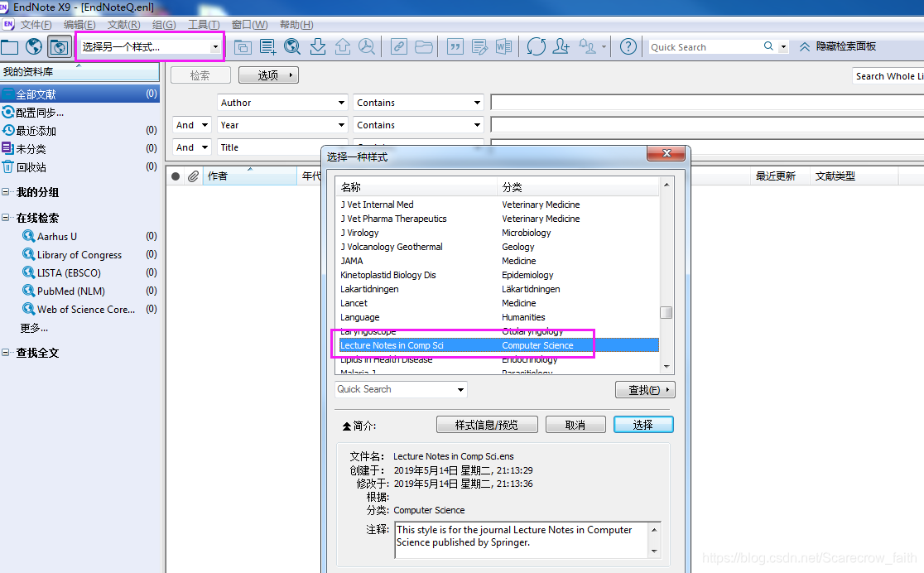Click the 查找(F) button in style dialog
924x573 pixels.
[645, 390]
